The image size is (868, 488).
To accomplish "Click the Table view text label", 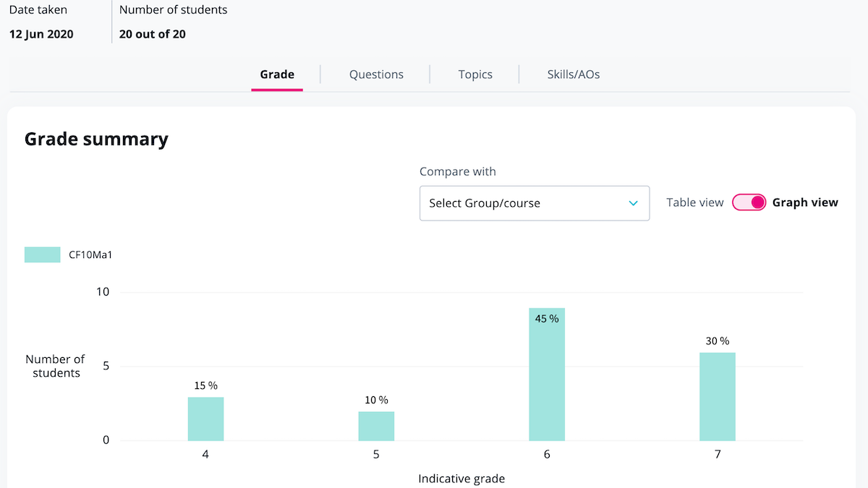I will tap(694, 202).
